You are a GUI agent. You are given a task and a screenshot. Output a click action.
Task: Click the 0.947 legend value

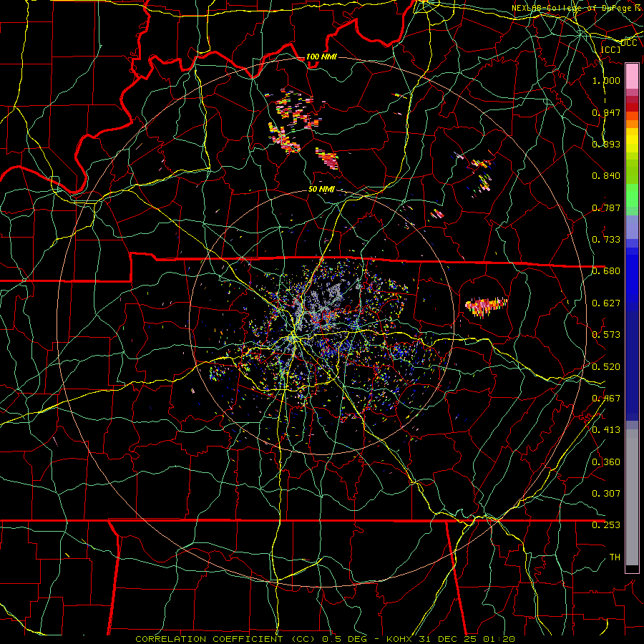tap(606, 112)
